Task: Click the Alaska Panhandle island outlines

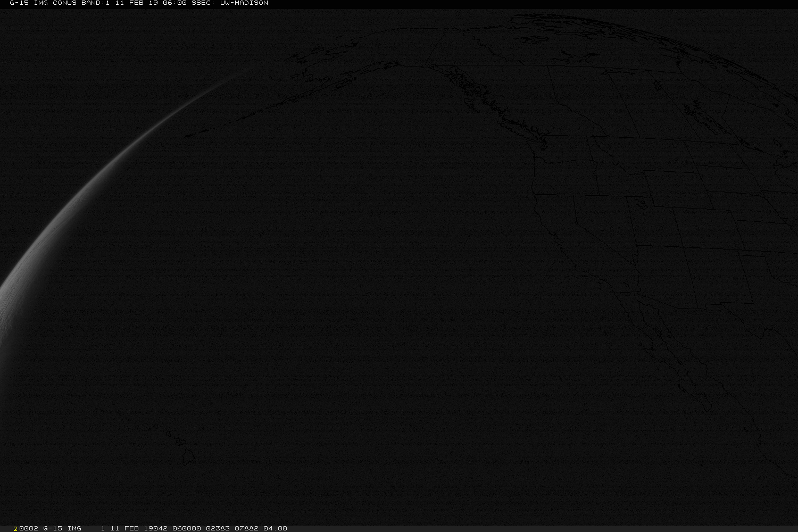Action: point(468,90)
